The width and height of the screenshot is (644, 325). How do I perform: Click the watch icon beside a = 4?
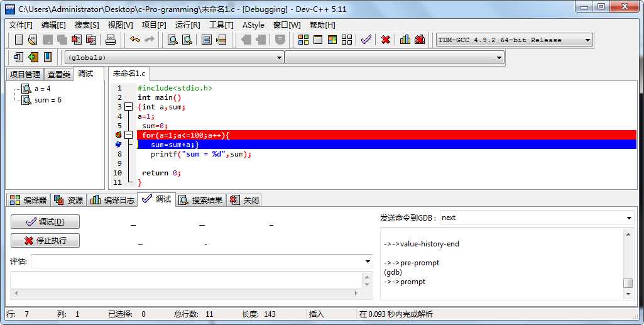[26, 89]
